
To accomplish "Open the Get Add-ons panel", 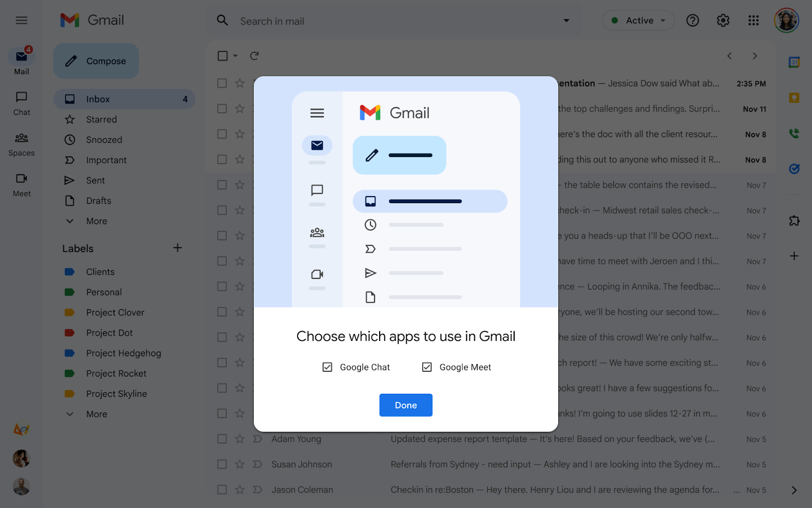I will [793, 220].
